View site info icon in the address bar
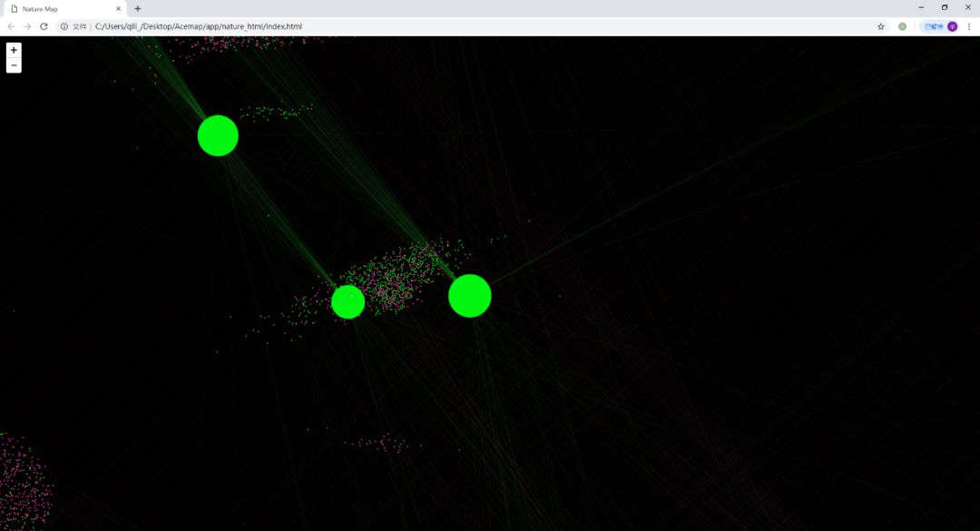Image resolution: width=980 pixels, height=531 pixels. [x=64, y=26]
